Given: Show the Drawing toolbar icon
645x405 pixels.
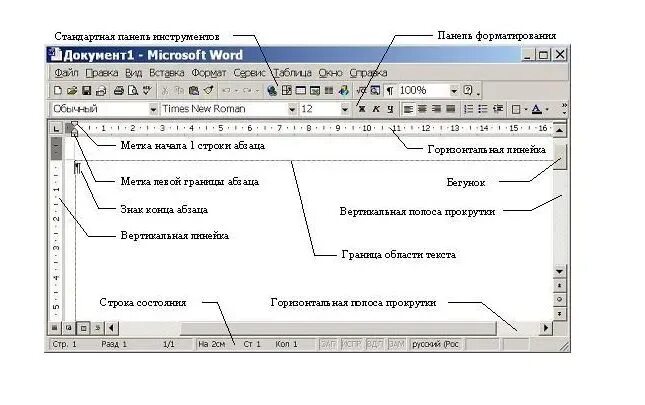Looking at the screenshot, I should point(344,90).
